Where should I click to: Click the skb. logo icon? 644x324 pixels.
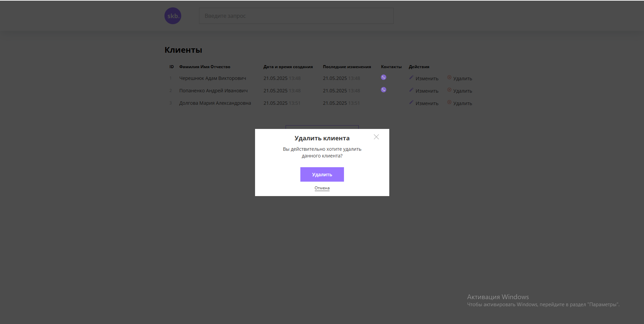[x=172, y=16]
